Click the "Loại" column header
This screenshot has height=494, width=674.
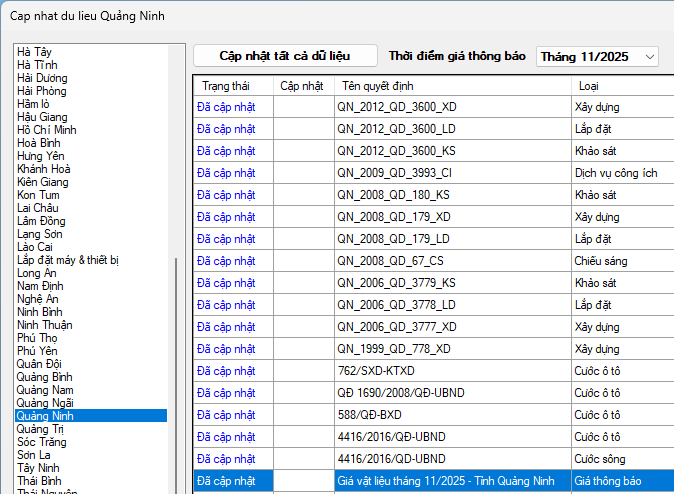coord(589,85)
